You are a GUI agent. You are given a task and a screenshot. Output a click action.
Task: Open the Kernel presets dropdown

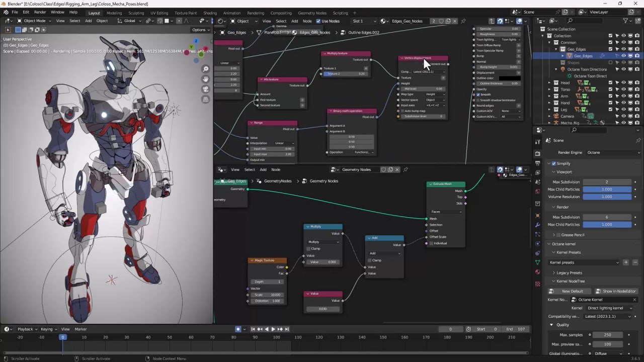[584, 262]
